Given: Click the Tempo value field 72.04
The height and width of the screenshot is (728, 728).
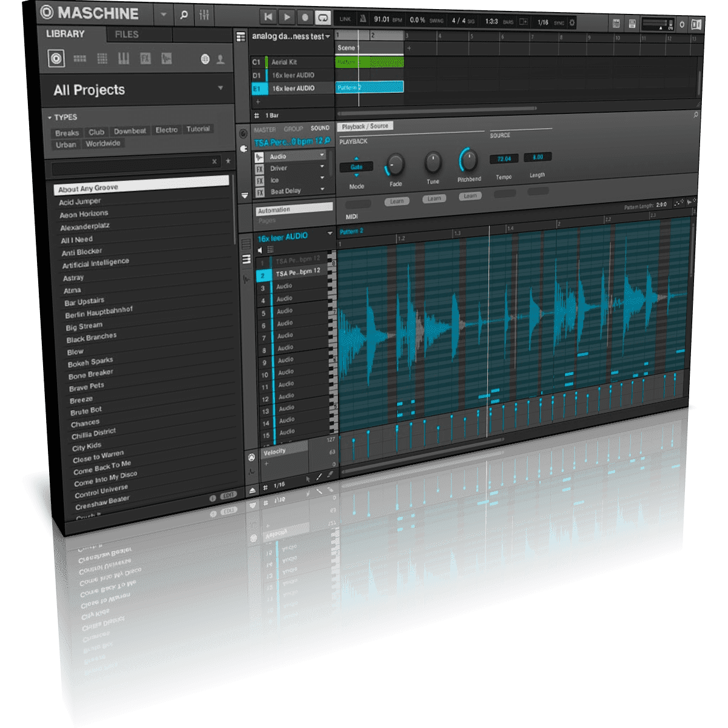Looking at the screenshot, I should [x=504, y=158].
